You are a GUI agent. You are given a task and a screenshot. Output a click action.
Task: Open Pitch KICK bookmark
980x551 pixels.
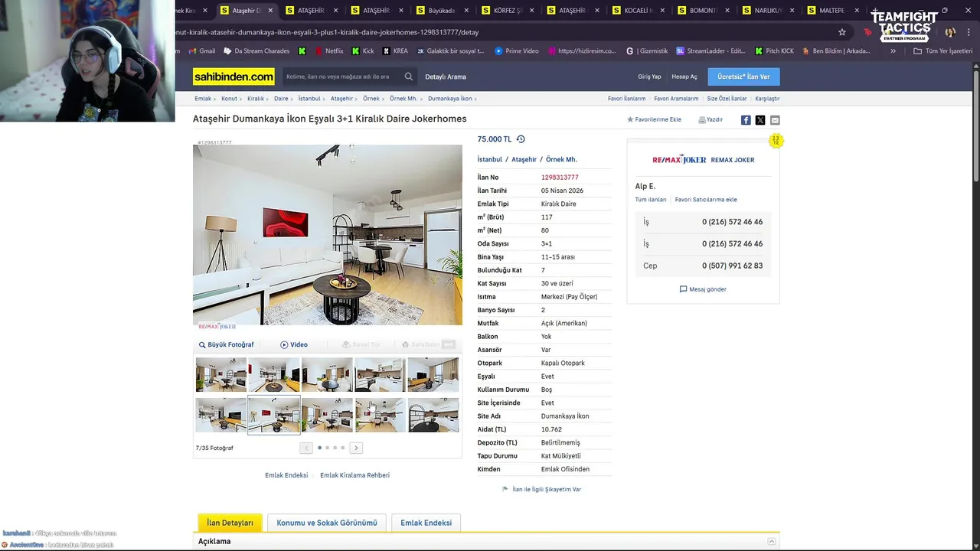pyautogui.click(x=774, y=51)
